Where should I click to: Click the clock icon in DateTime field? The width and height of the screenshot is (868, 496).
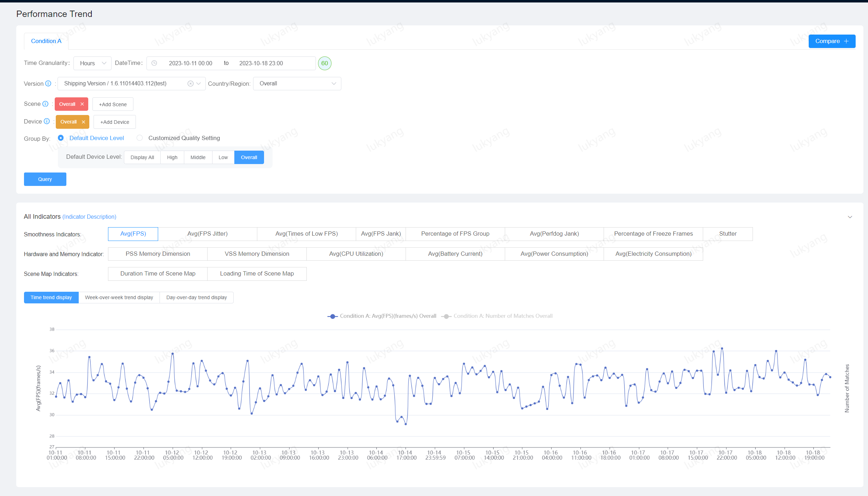pyautogui.click(x=154, y=63)
